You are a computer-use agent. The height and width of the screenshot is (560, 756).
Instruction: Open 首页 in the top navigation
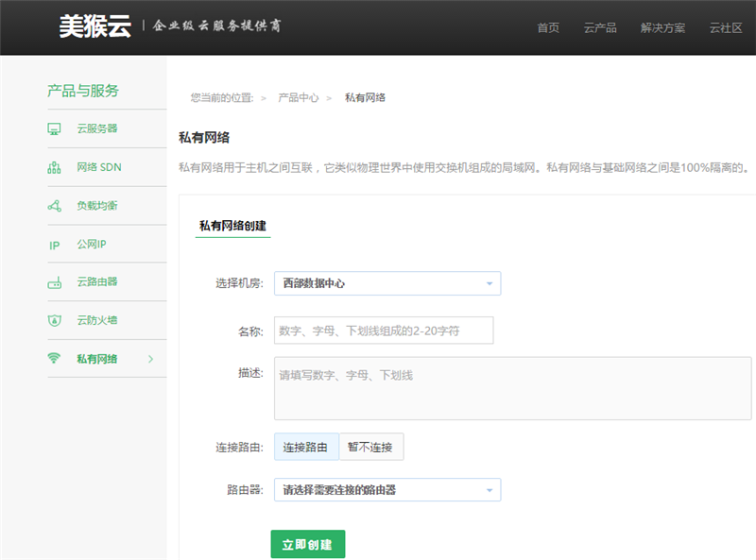pyautogui.click(x=548, y=28)
